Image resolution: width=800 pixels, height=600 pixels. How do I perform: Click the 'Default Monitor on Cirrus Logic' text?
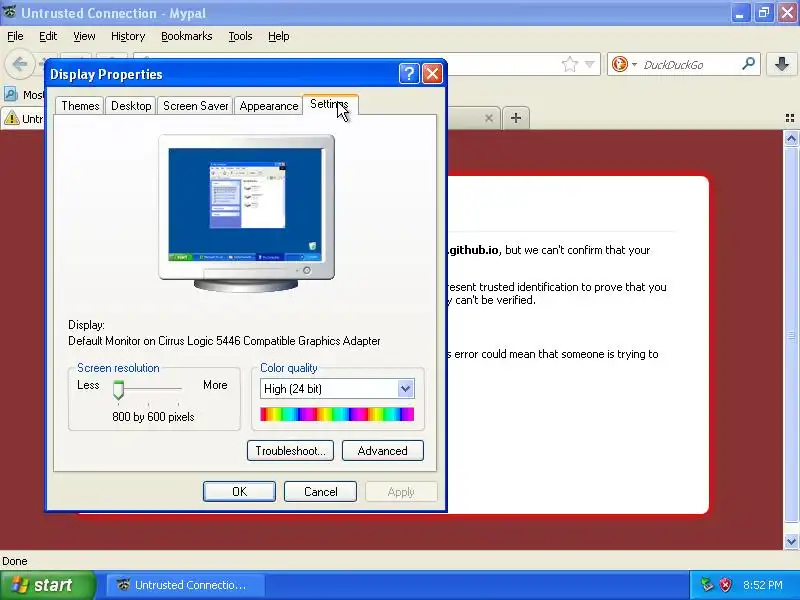coord(224,341)
